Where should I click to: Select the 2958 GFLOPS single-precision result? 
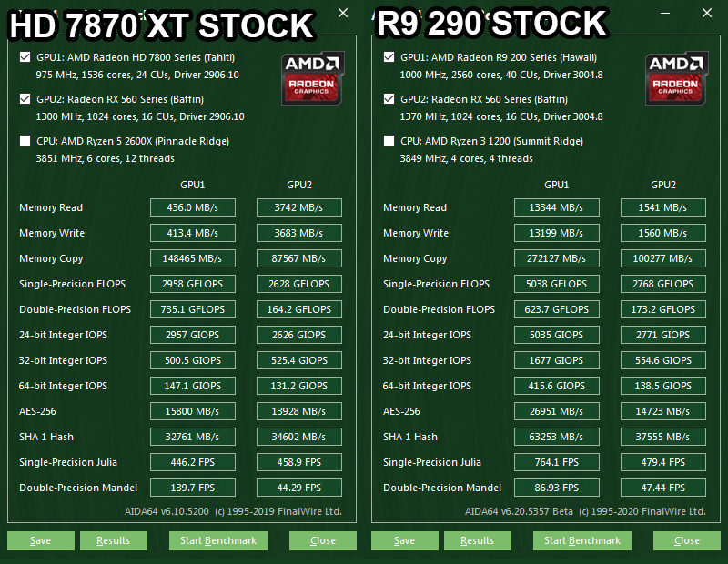click(x=193, y=284)
